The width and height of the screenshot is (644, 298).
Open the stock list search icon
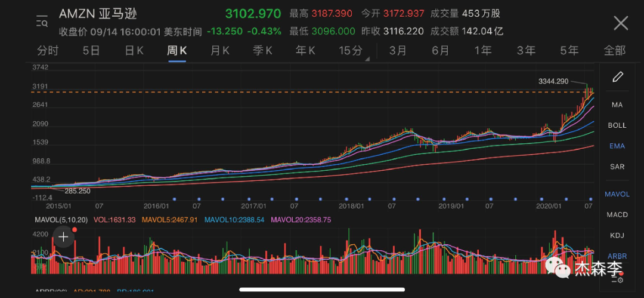tap(42, 20)
